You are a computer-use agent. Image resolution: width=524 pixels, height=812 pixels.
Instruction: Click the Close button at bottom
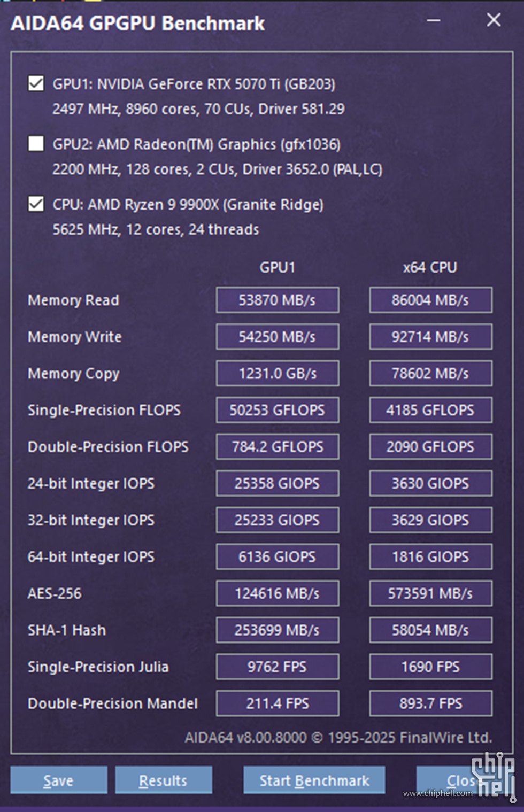tap(464, 780)
